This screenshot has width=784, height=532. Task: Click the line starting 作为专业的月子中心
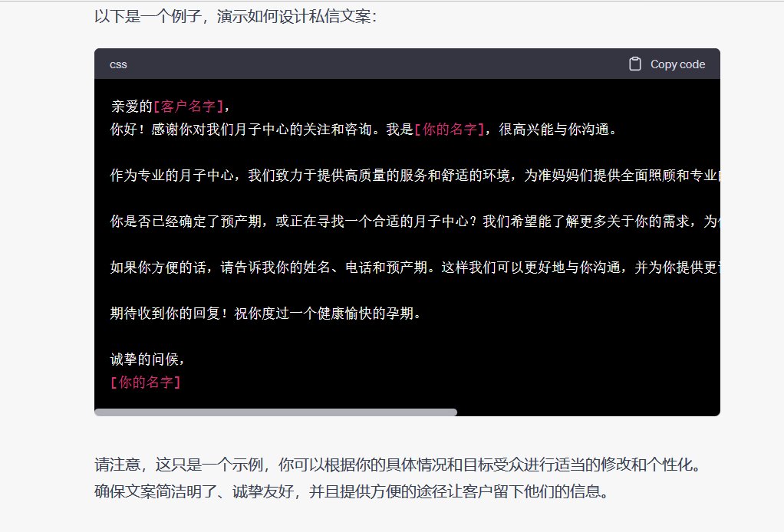[x=414, y=176]
